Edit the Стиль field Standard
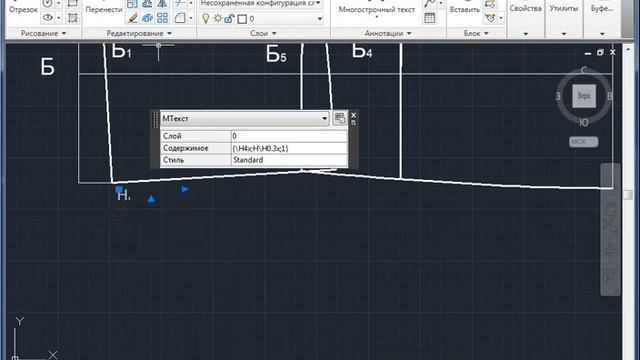Screen dimensions: 640x360 click(289, 160)
